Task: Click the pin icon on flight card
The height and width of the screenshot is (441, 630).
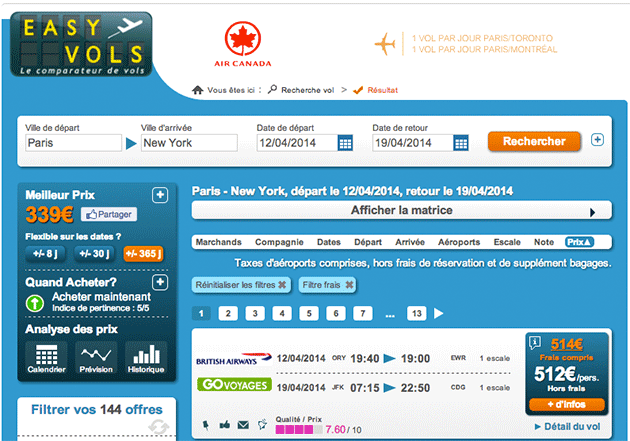Action: tap(206, 425)
